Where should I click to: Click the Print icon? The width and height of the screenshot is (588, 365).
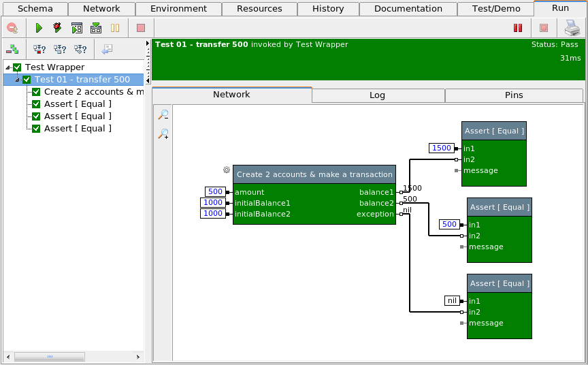(x=571, y=28)
